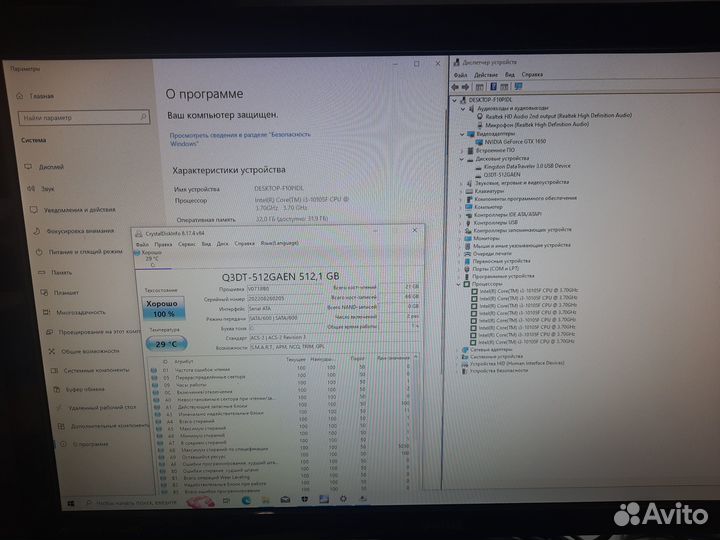
Task: Click the Порты (COM и LPT) icon
Action: pos(467,269)
